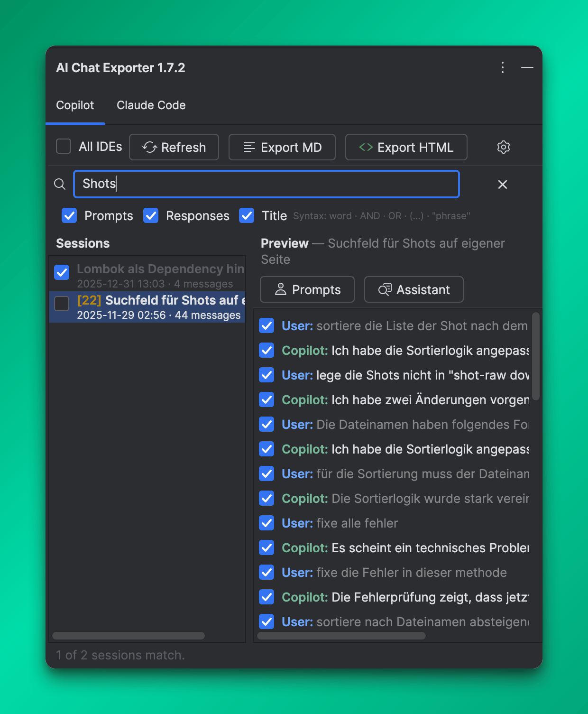This screenshot has width=588, height=714.
Task: Open the three-dot options menu
Action: pyautogui.click(x=503, y=67)
